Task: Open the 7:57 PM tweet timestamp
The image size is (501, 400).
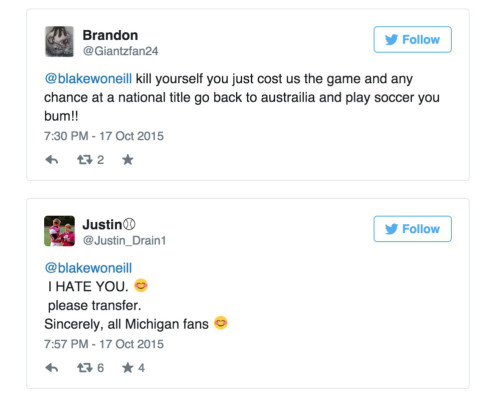Action: click(x=104, y=344)
